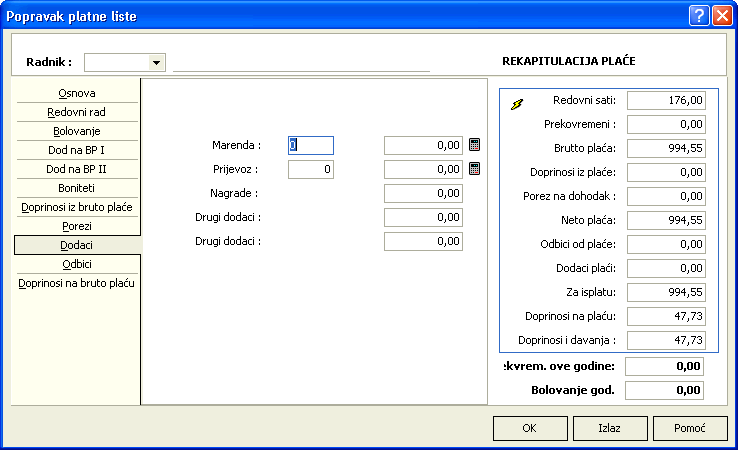Screen dimensions: 738x450
Task: Click the lightning bolt icon beside Redovni sati
Action: 516,103
